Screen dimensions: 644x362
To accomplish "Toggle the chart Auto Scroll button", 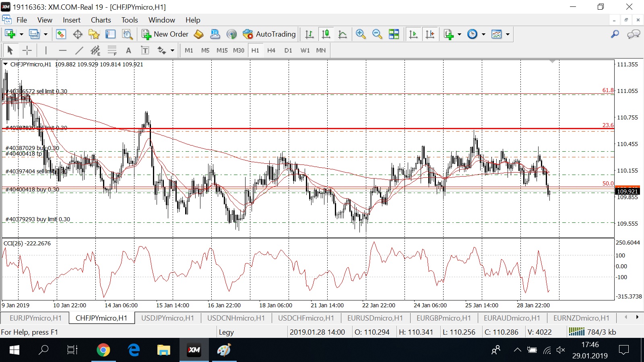I will [x=413, y=34].
